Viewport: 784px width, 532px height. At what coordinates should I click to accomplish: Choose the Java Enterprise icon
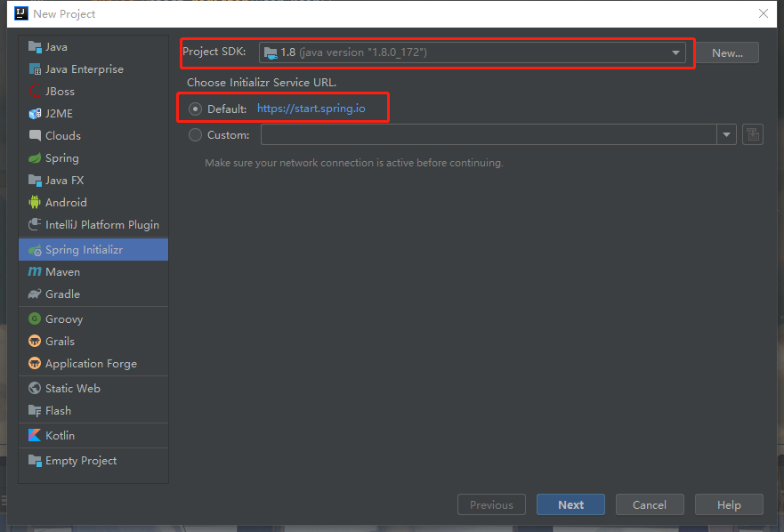35,69
